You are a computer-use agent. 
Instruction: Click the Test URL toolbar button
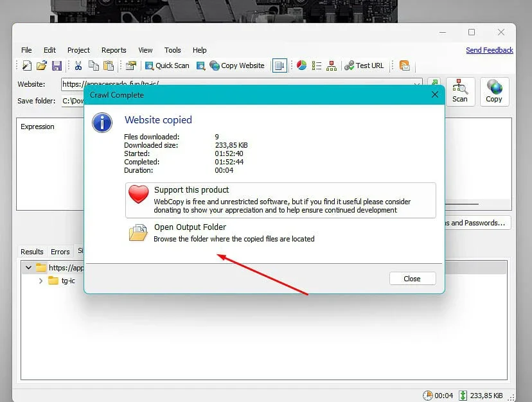coord(364,66)
